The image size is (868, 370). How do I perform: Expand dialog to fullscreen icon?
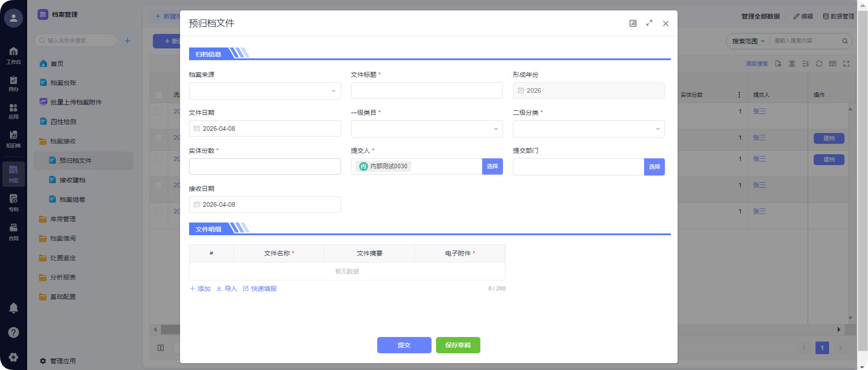click(x=649, y=23)
